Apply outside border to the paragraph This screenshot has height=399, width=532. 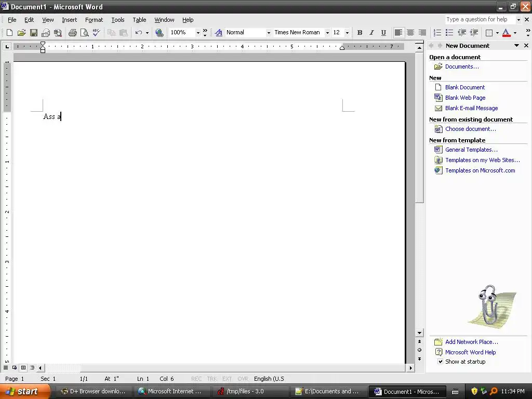click(x=489, y=33)
